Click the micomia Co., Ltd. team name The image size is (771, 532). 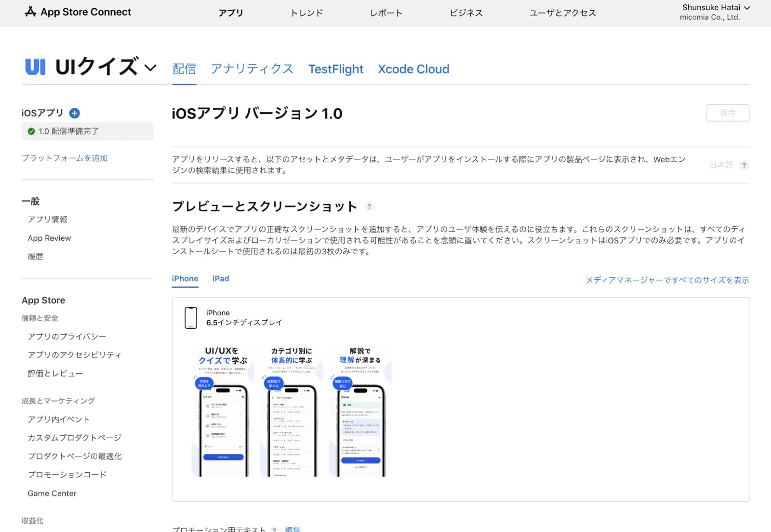(x=710, y=17)
